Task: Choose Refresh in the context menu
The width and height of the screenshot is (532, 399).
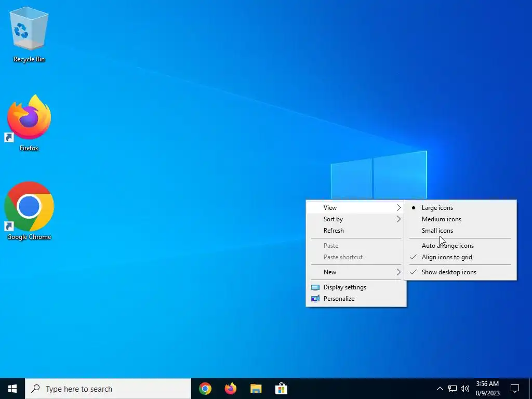Action: [356, 231]
